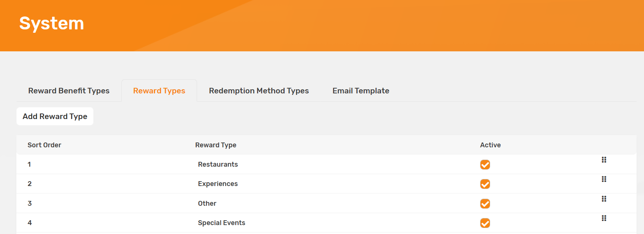Switch to the Reward Benefit Types tab
The width and height of the screenshot is (644, 234).
pos(69,91)
